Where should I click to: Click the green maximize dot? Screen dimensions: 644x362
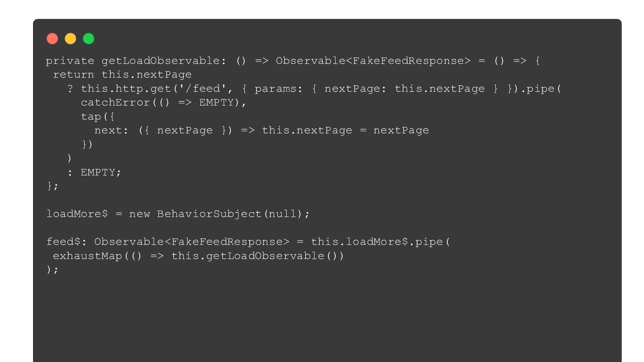(x=88, y=39)
